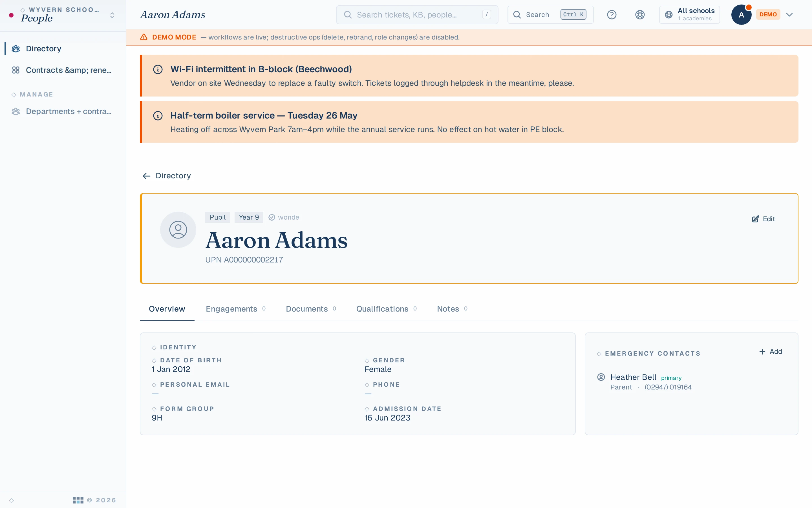Click the info icon on Wi-Fi notice
Screen dimensions: 812x508
[x=158, y=69]
